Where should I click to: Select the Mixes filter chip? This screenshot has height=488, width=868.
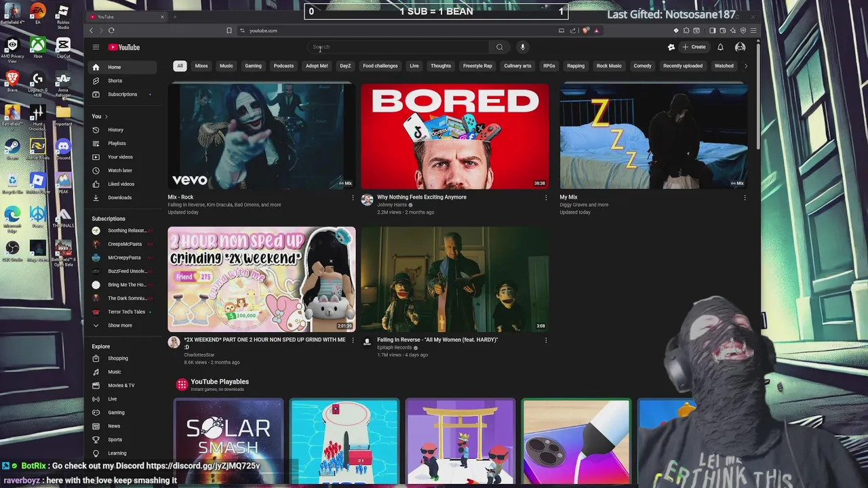201,66
